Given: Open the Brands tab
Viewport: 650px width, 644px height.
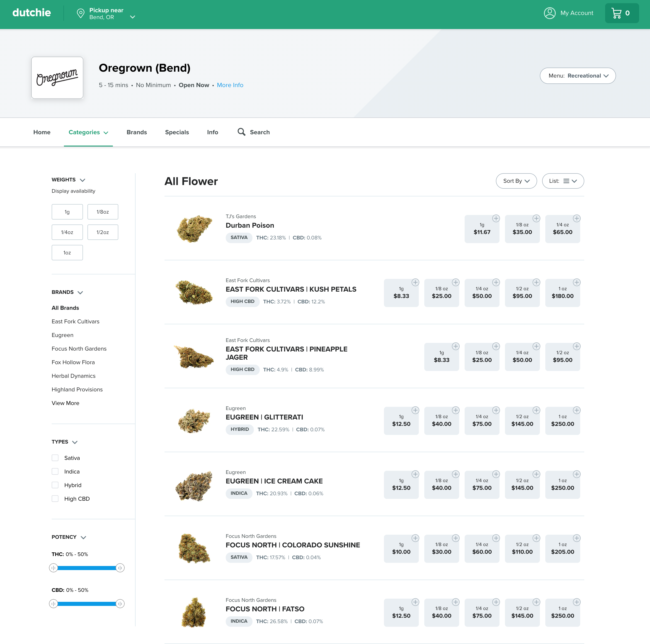Looking at the screenshot, I should [x=137, y=132].
